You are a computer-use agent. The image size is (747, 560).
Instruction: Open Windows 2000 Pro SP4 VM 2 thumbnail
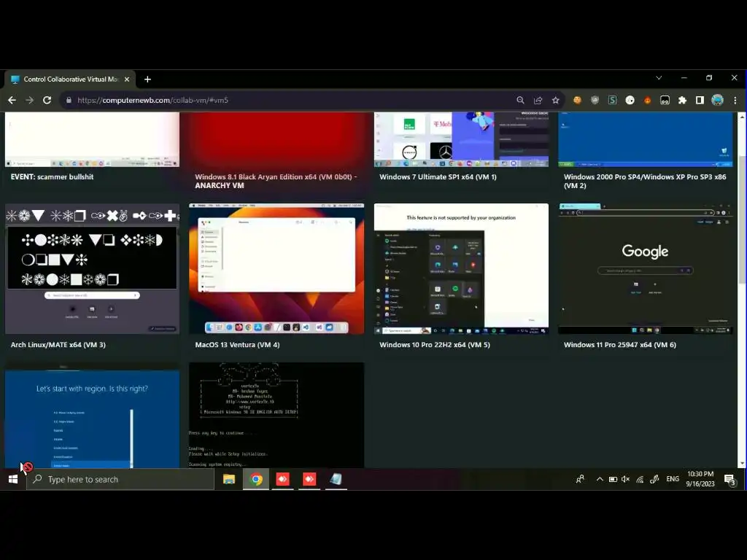click(646, 139)
